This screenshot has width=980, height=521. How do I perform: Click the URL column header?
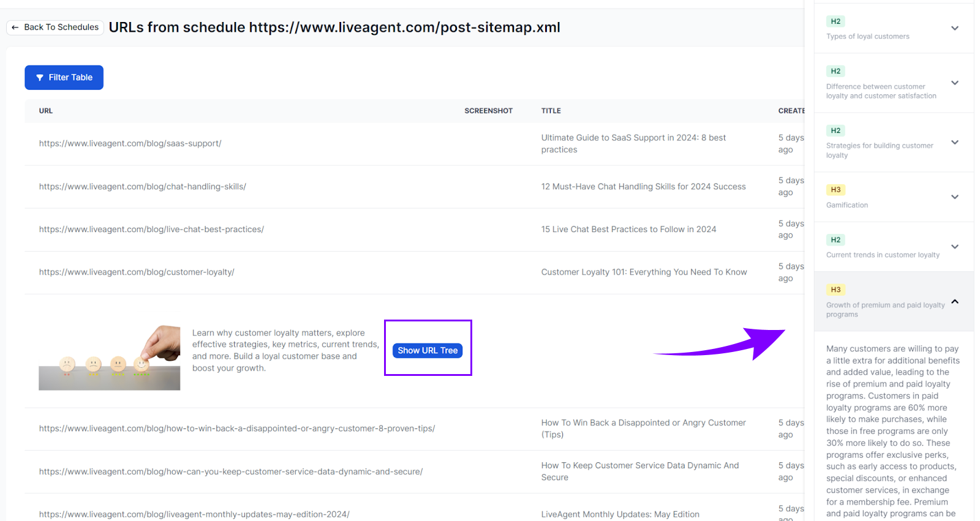coord(46,111)
